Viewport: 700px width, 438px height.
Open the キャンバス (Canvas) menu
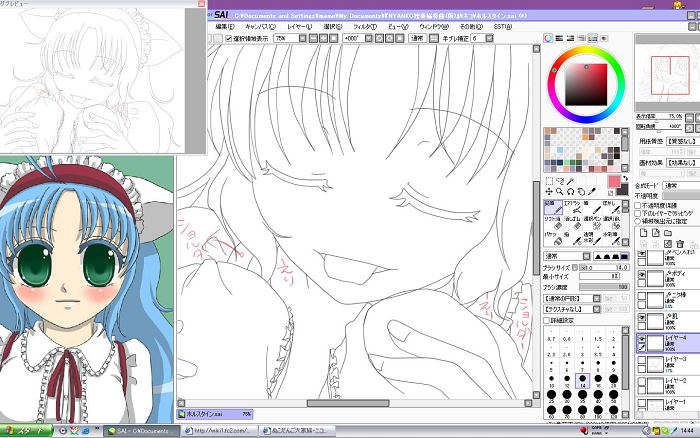(260, 27)
